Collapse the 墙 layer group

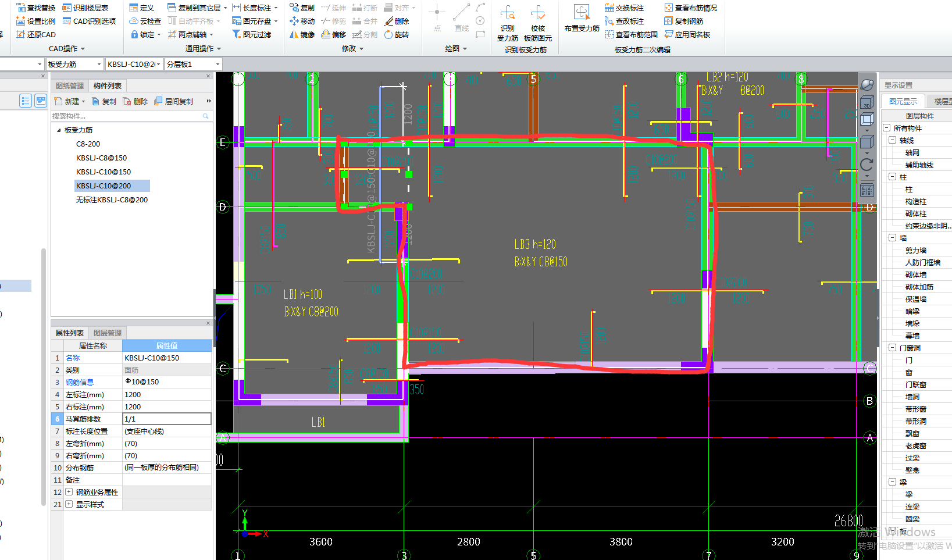tap(892, 238)
